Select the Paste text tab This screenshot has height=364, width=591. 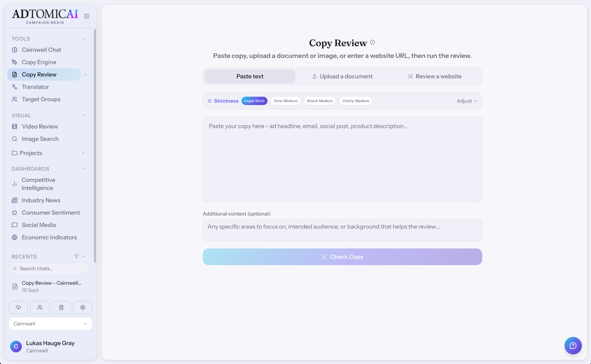250,76
